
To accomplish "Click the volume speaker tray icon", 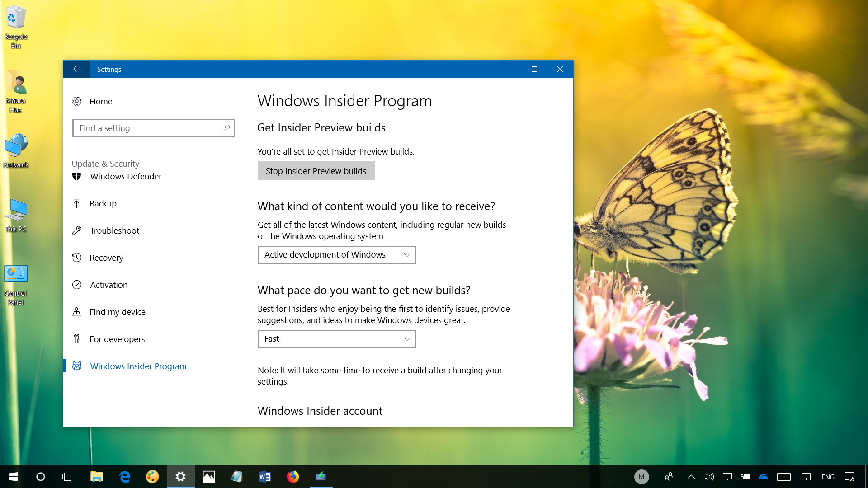I will point(709,477).
